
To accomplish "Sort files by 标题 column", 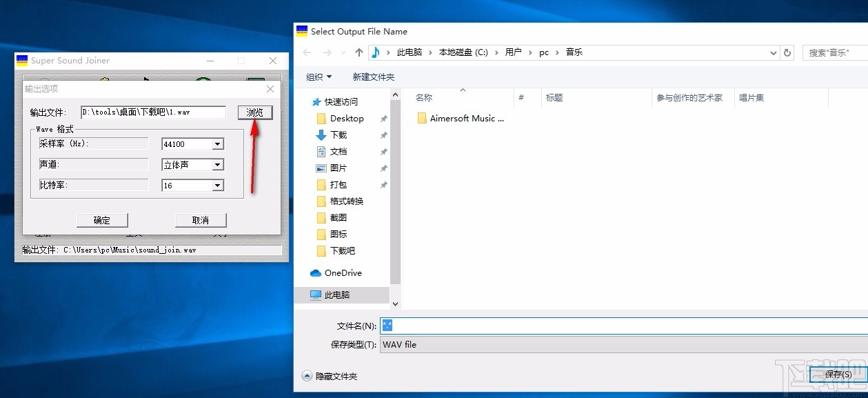I will click(554, 98).
